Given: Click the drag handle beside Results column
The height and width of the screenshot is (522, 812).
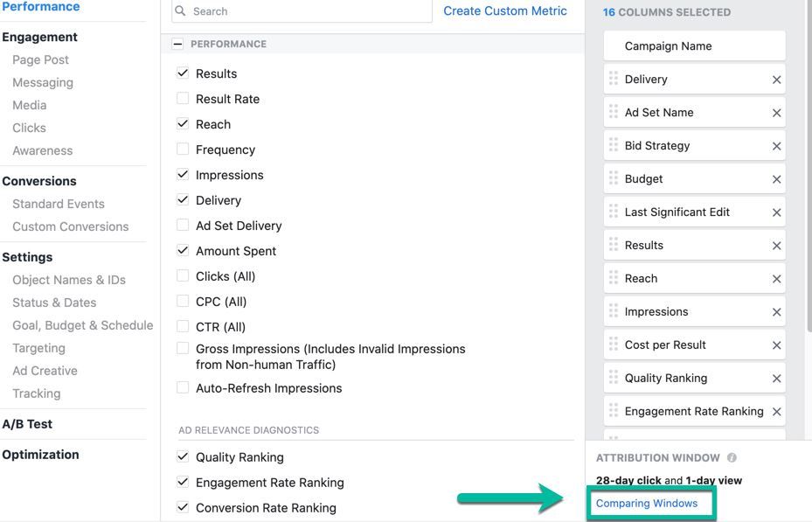Looking at the screenshot, I should [612, 245].
